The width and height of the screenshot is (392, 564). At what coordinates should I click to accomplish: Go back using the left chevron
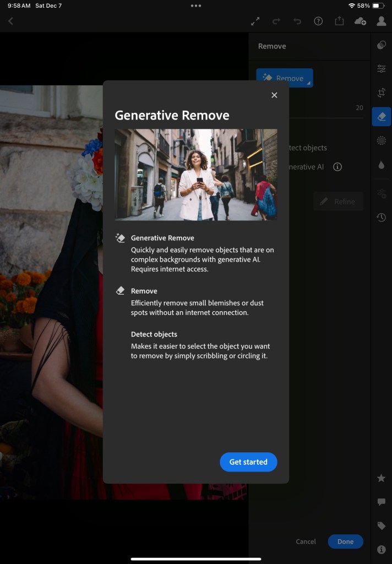point(10,21)
